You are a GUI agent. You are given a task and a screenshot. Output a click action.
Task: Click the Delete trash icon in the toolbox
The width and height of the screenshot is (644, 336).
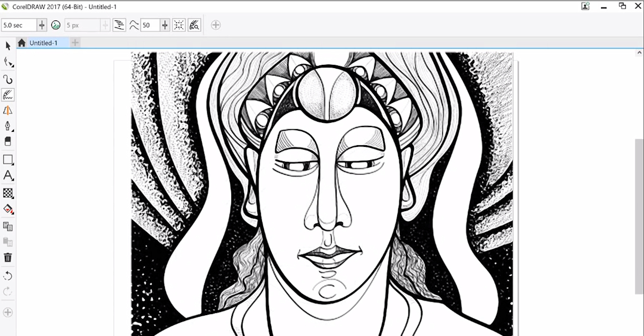[8, 257]
